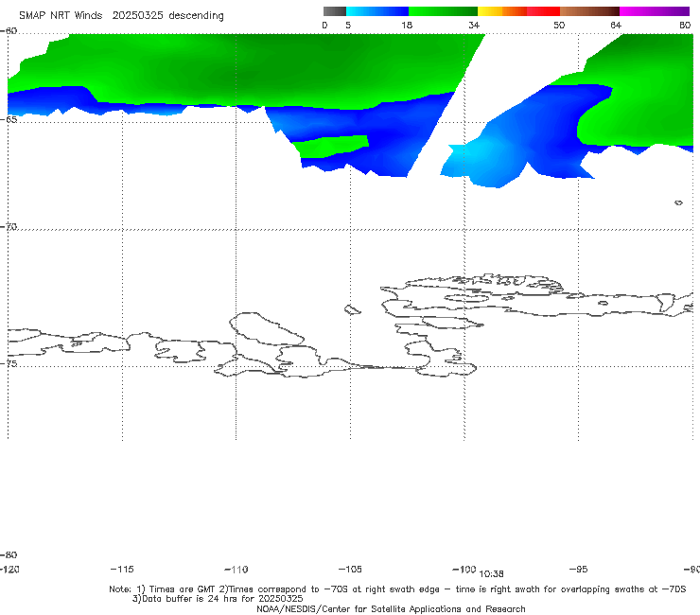The height and width of the screenshot is (615, 700).
Task: Click the latitude label '-70'
Action: 9,227
